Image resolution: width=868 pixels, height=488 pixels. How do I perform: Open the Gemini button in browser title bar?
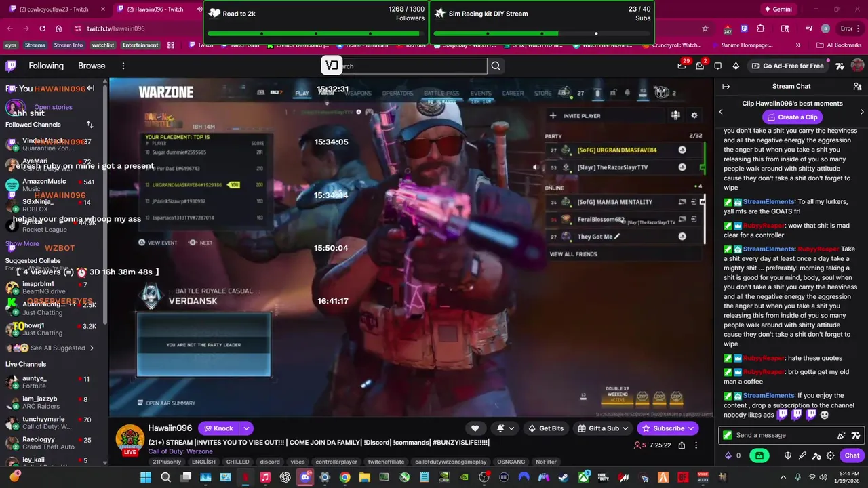point(778,9)
